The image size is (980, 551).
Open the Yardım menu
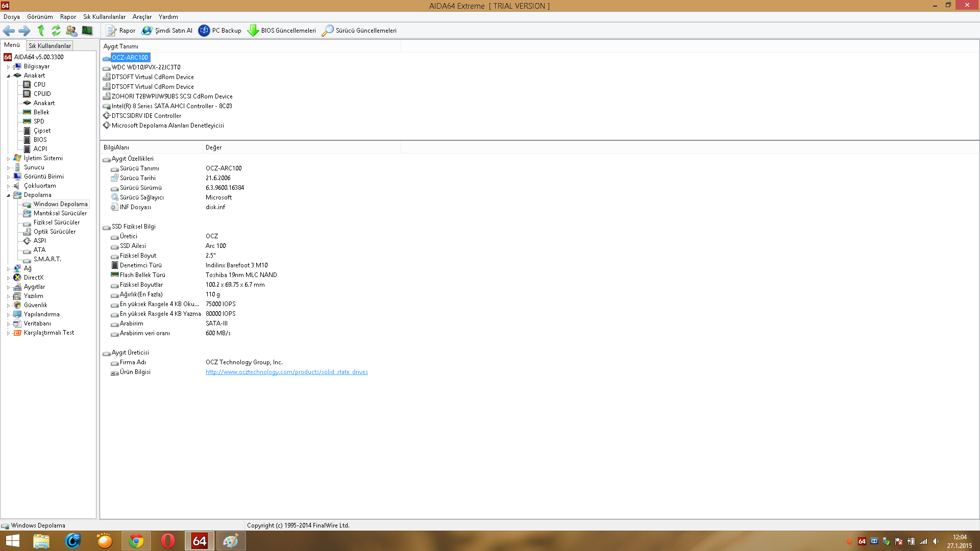point(168,17)
